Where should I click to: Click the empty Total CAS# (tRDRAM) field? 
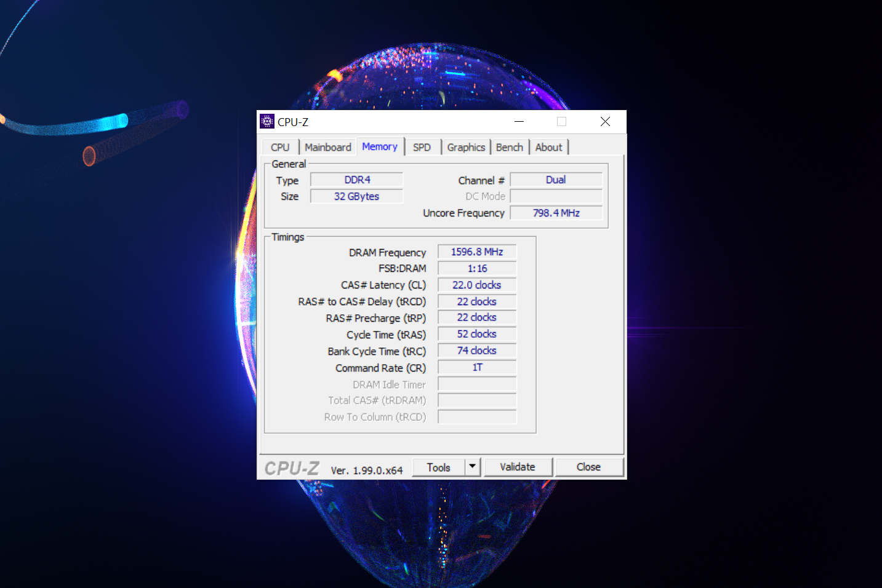click(477, 400)
